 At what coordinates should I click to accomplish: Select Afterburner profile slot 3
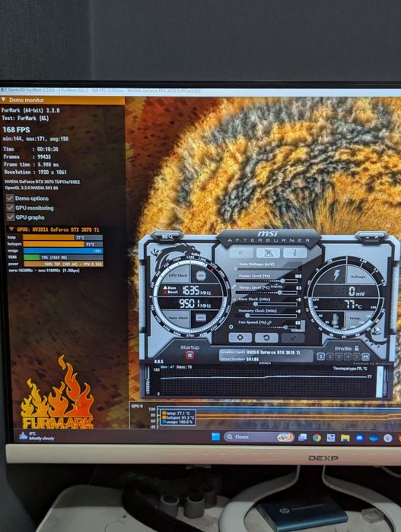point(338,356)
